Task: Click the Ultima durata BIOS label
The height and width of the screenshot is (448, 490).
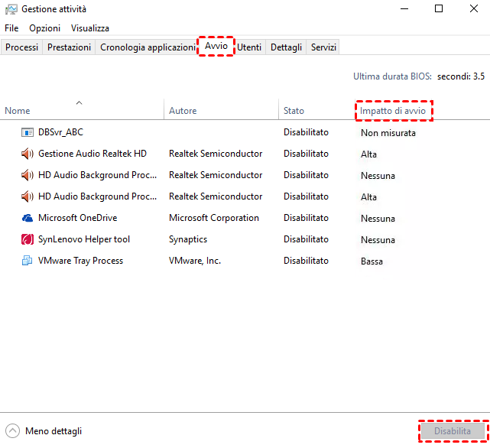Action: [392, 76]
